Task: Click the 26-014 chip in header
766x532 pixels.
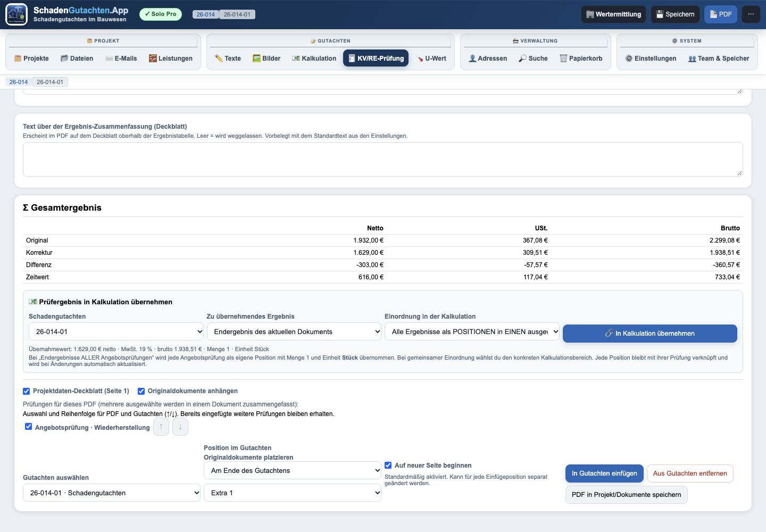Action: 206,14
